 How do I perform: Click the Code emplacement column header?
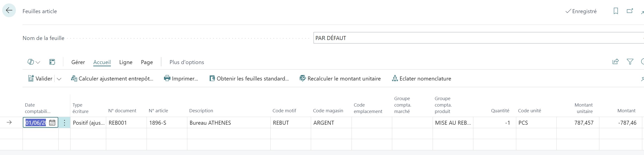(x=368, y=108)
